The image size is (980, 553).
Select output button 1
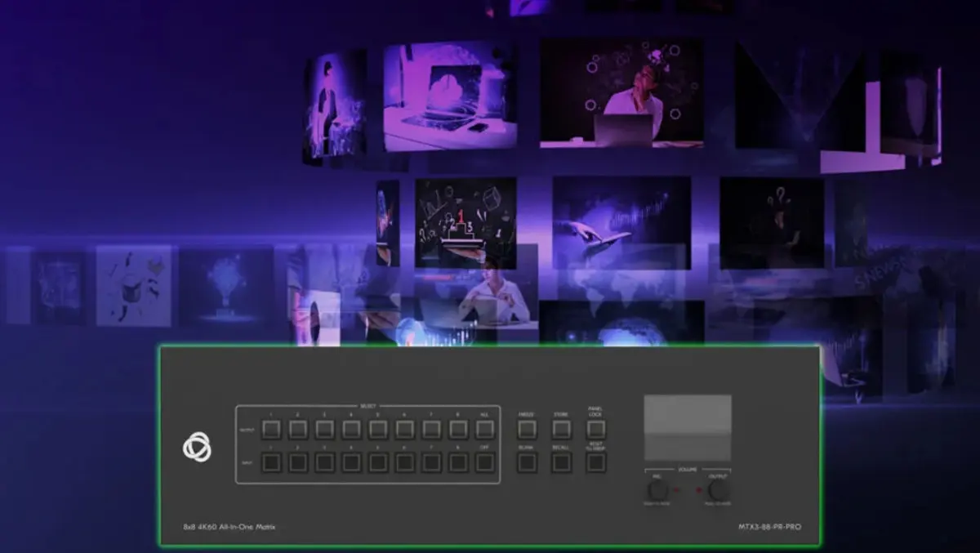[x=271, y=430]
